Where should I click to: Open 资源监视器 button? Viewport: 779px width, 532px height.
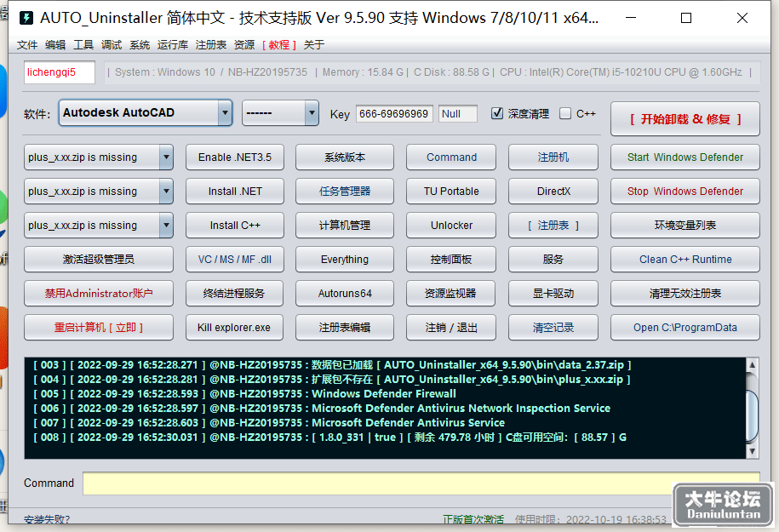[451, 293]
